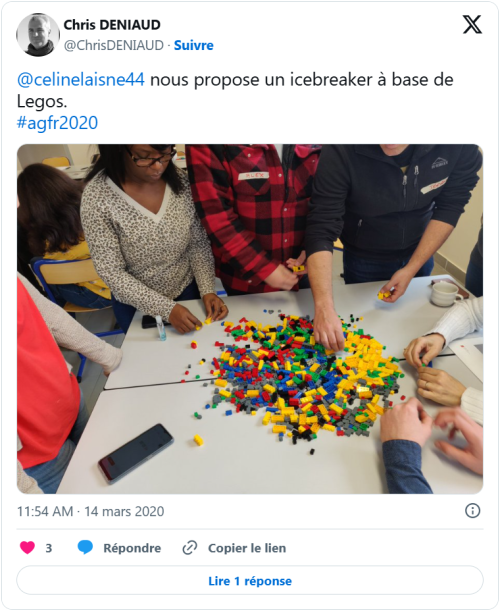
Task: Click the 14 mars 2020 date
Action: coord(124,511)
